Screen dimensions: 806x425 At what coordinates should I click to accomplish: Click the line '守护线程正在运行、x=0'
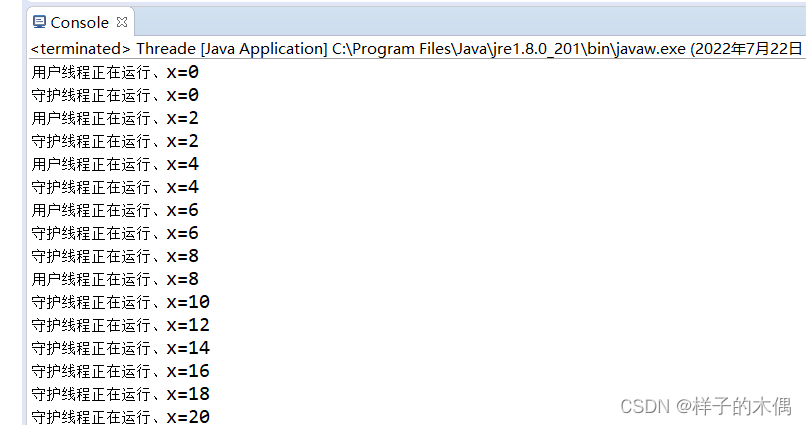115,95
